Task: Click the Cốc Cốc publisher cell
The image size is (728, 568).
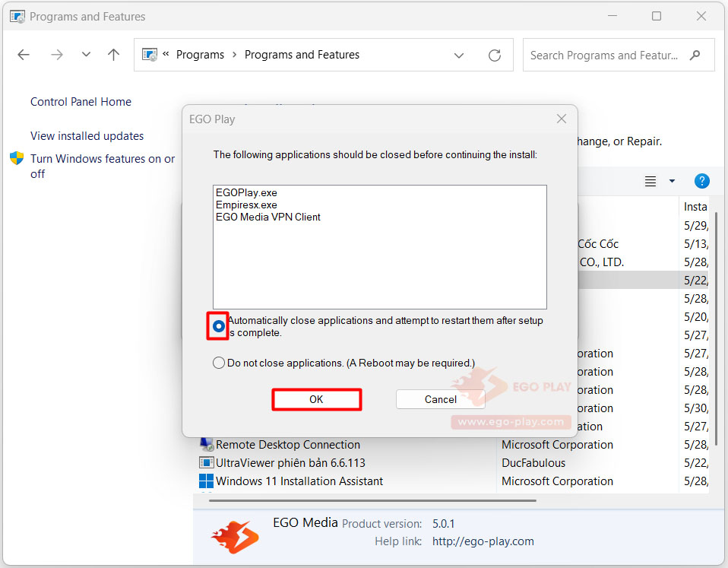Action: tap(599, 244)
